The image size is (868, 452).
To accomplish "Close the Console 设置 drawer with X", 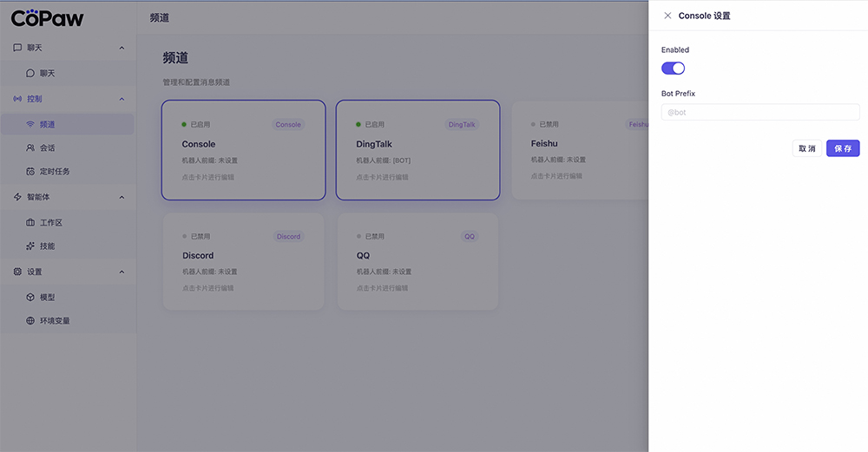I will coord(667,16).
